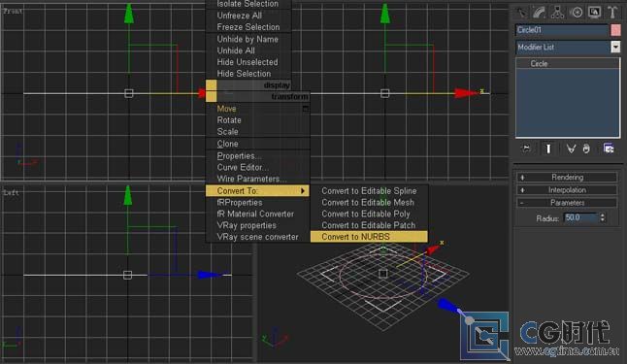Click the object color swatch beside Circle01
This screenshot has height=364, width=627.
[x=615, y=30]
